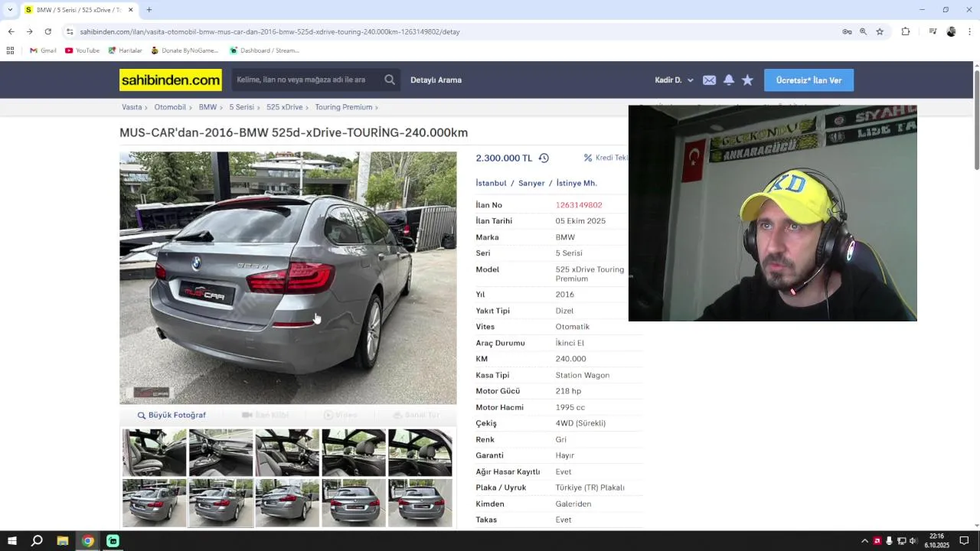Image resolution: width=980 pixels, height=551 pixels.
Task: Click Büyük Fotoğraf button
Action: coord(171,415)
